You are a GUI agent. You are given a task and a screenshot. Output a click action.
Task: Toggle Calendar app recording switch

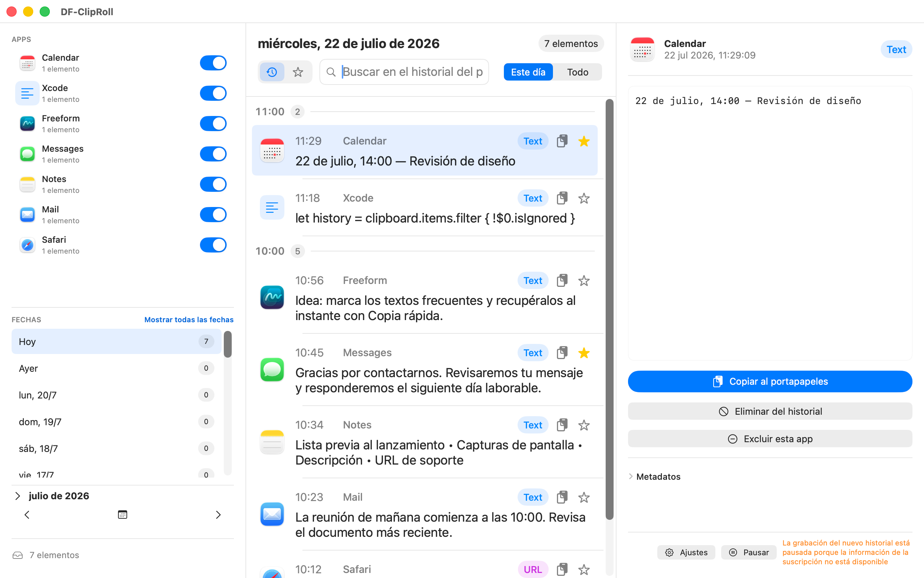(x=213, y=63)
